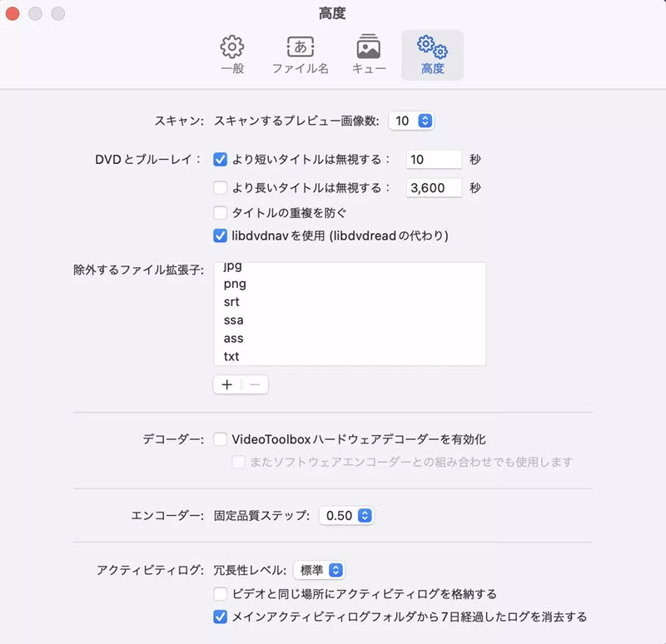This screenshot has width=666, height=644.
Task: Click the 3,600 seconds input field
Action: [x=434, y=188]
